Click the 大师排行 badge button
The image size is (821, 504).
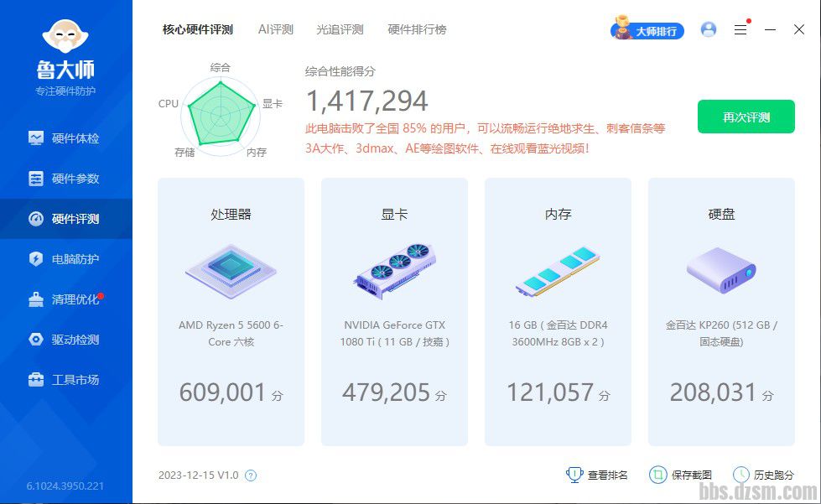[647, 31]
